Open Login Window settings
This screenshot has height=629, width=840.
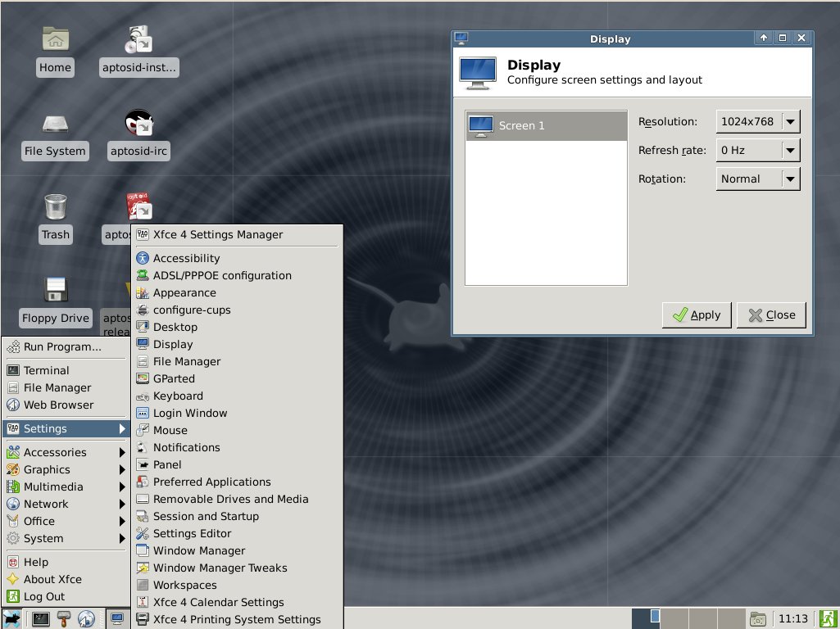click(237, 414)
